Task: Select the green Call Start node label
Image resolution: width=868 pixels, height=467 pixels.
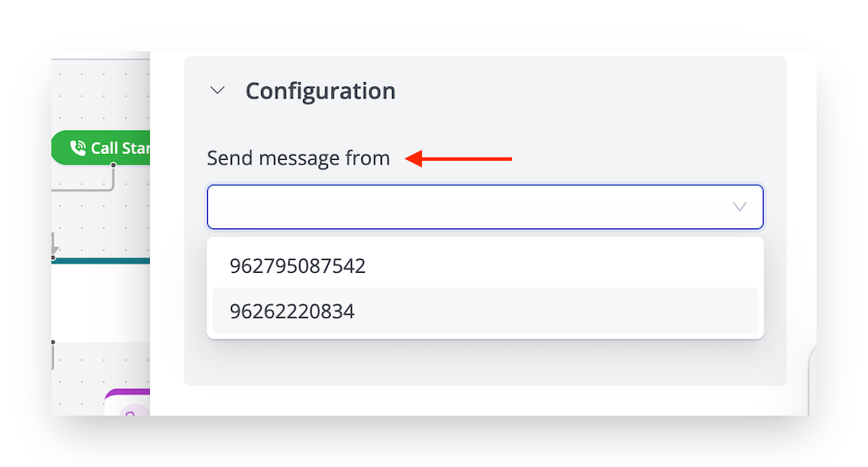Action: click(x=119, y=148)
